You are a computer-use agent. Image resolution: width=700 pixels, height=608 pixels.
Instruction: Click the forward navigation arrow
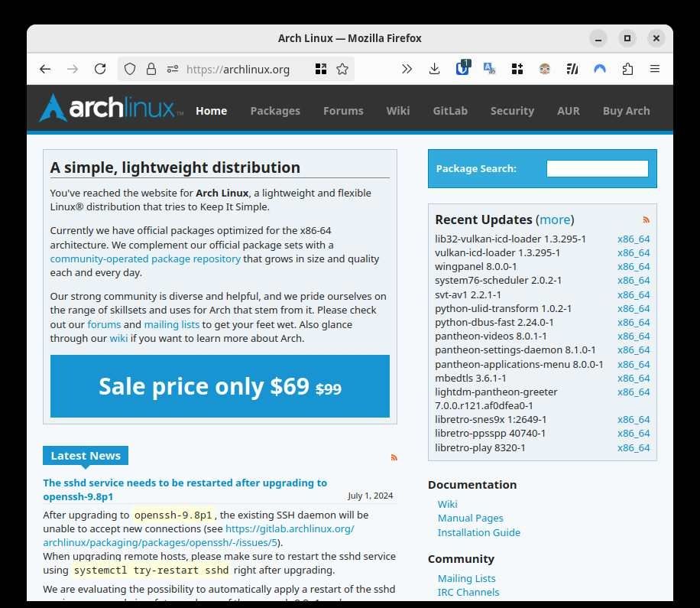pos(73,70)
